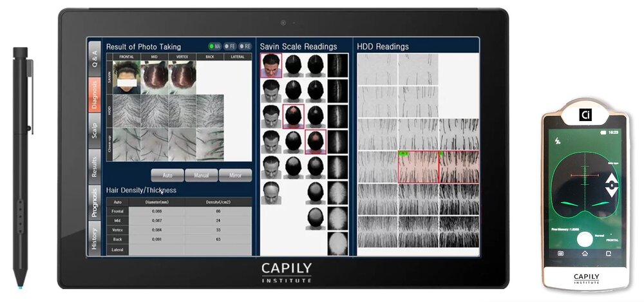This screenshot has height=302, width=644.
Task: Open the Prognosis side tab
Action: click(x=95, y=203)
